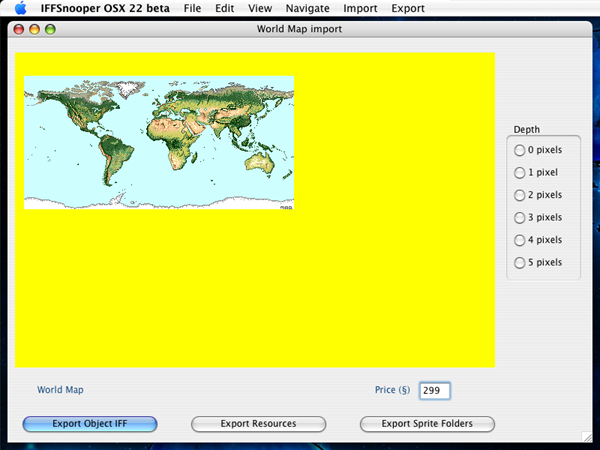Open the Import menu
The image size is (600, 450).
coord(360,8)
